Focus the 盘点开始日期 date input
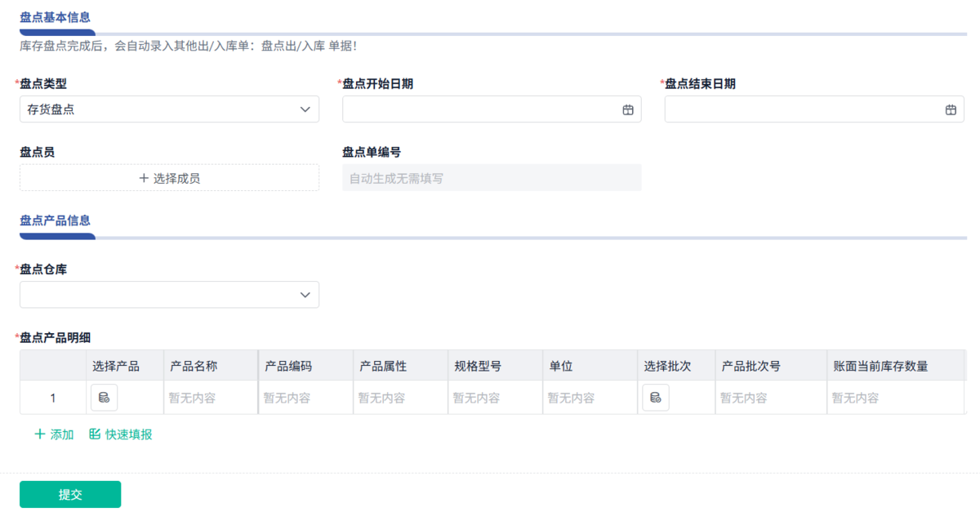Screen dimensions: 980x512 point(482,109)
